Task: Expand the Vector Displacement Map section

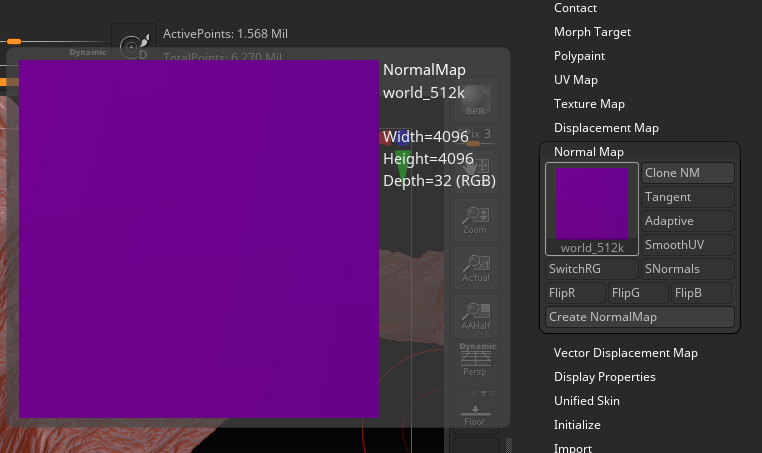Action: [626, 353]
